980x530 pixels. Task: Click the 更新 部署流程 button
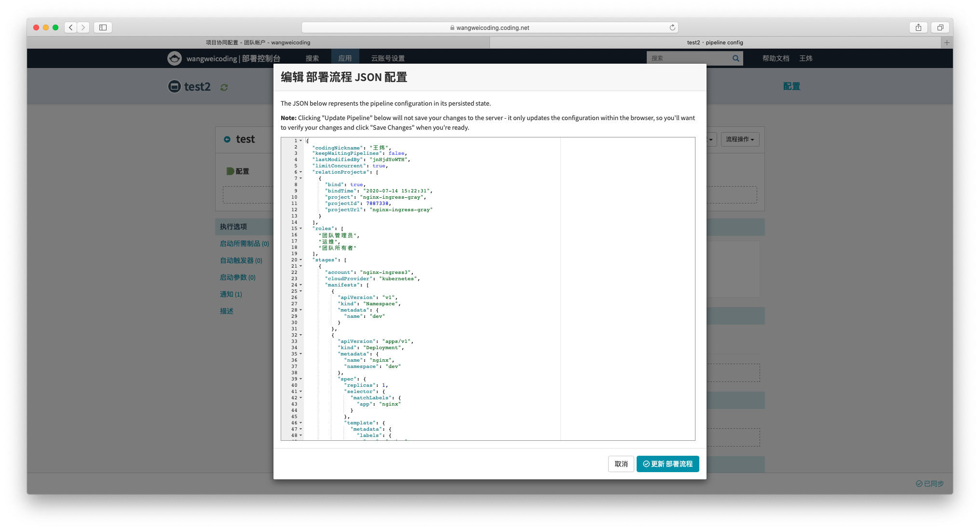[x=667, y=464]
